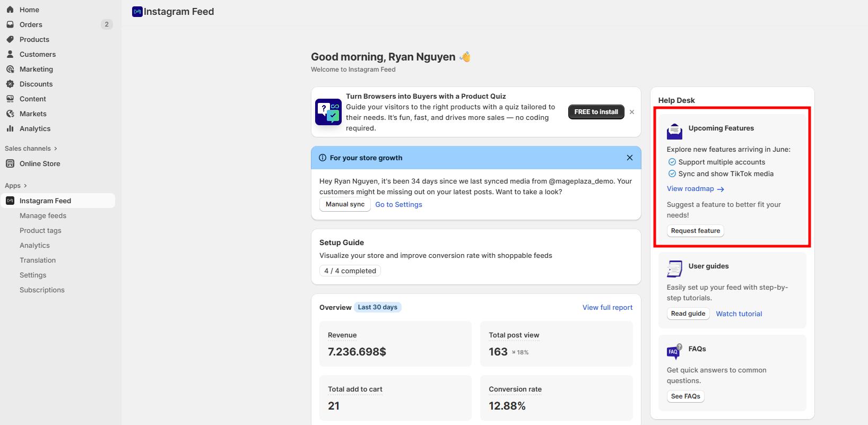
Task: Click the See FAQs button
Action: [x=685, y=396]
